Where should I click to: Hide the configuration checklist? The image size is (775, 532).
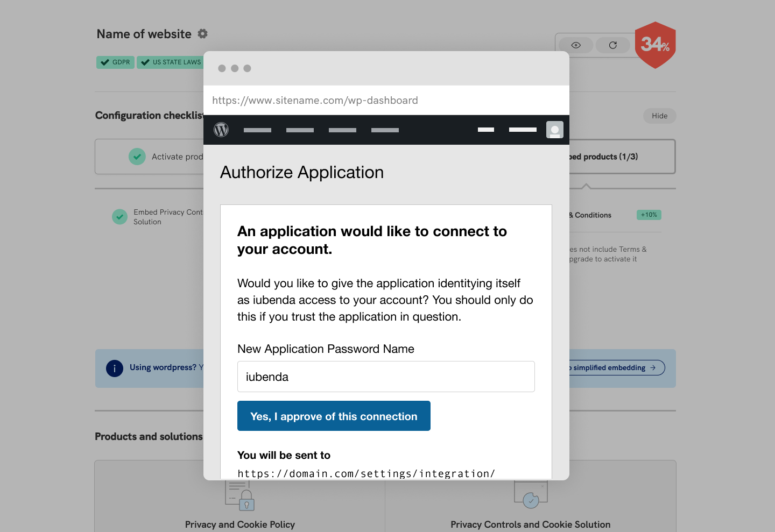[659, 116]
